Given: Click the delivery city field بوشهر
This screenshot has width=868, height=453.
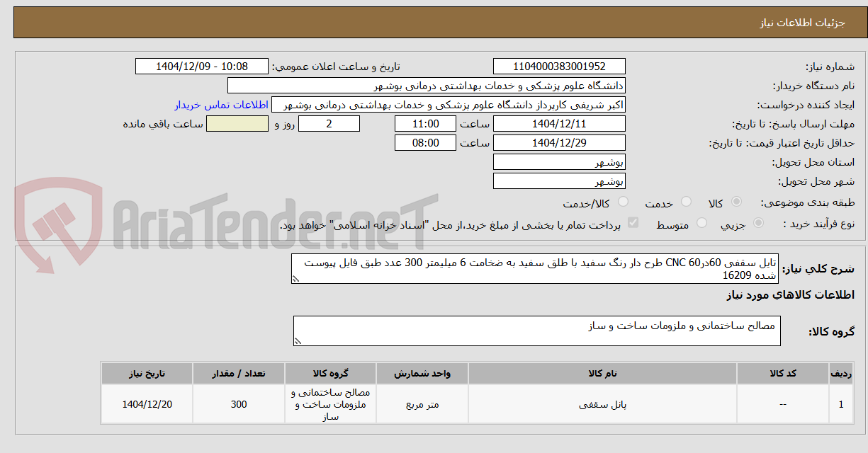Looking at the screenshot, I should point(559,181).
